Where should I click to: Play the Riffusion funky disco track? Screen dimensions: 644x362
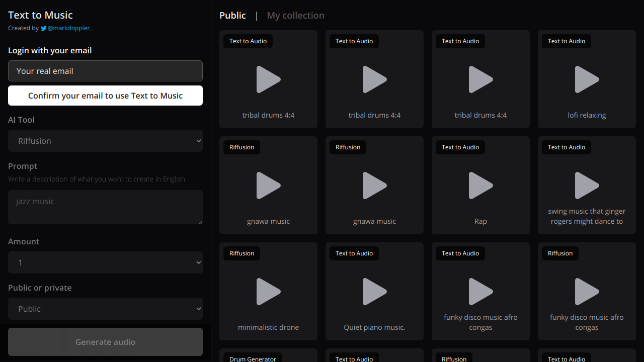(x=587, y=292)
